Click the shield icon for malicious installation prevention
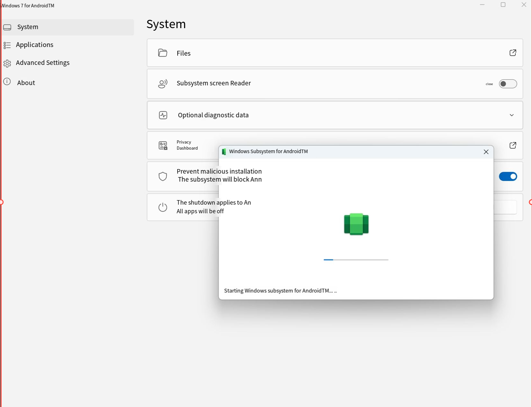Screen dimensions: 532x407 (x=163, y=176)
